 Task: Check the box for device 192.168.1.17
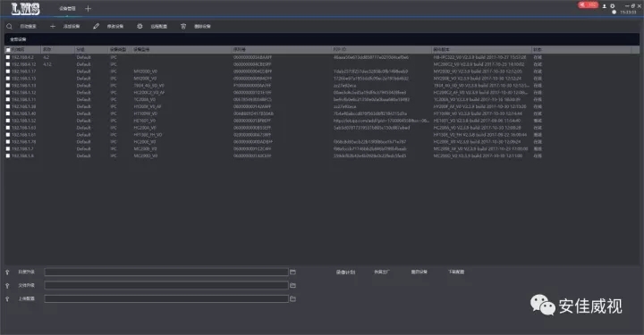(x=8, y=71)
